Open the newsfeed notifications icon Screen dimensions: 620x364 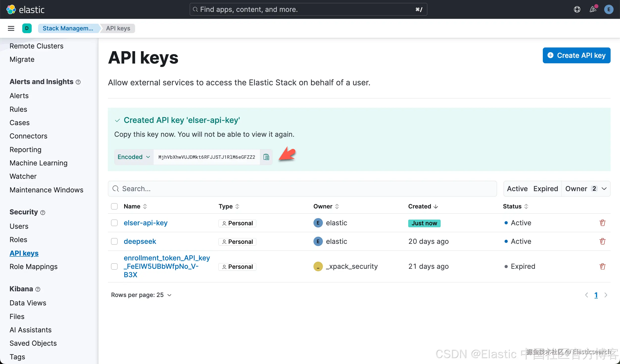(x=593, y=10)
